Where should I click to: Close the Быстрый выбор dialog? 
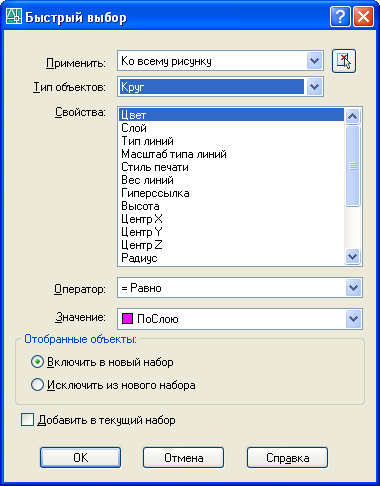coord(363,17)
